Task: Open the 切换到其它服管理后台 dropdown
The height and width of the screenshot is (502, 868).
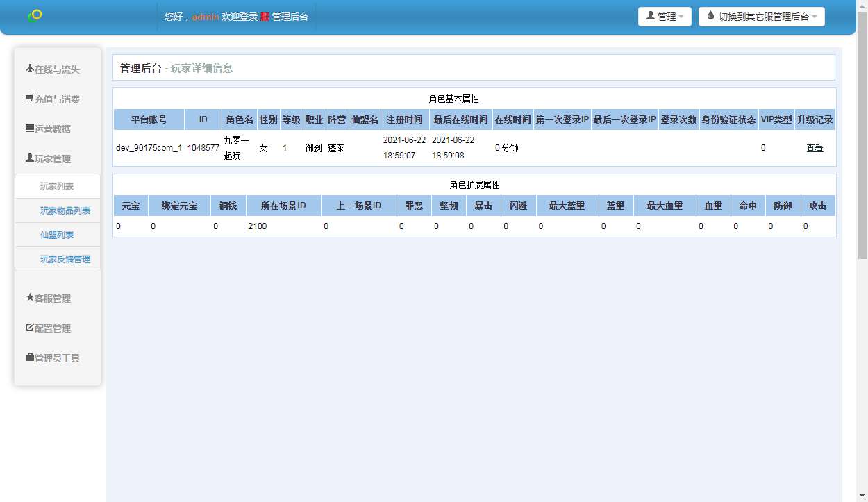Action: click(762, 16)
